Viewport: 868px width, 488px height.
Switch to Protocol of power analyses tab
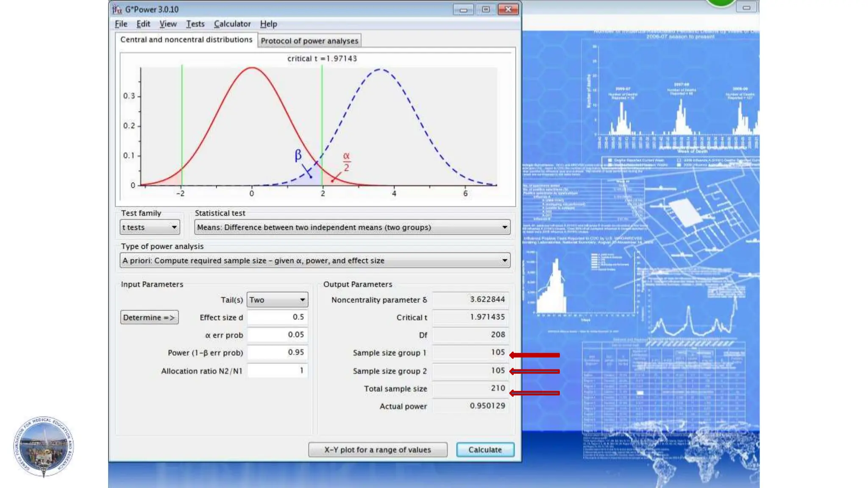(x=309, y=41)
